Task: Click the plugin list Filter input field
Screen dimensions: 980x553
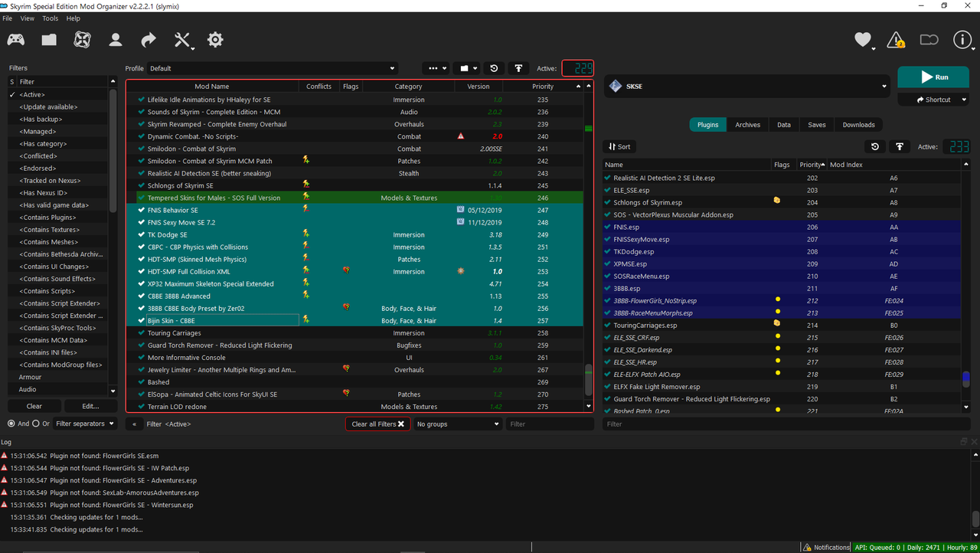Action: click(786, 424)
